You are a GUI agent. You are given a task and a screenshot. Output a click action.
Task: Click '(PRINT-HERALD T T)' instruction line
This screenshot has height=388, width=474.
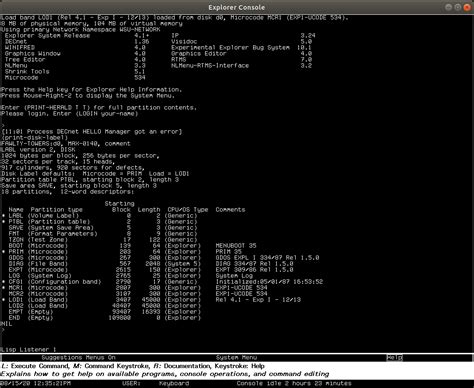tap(99, 108)
